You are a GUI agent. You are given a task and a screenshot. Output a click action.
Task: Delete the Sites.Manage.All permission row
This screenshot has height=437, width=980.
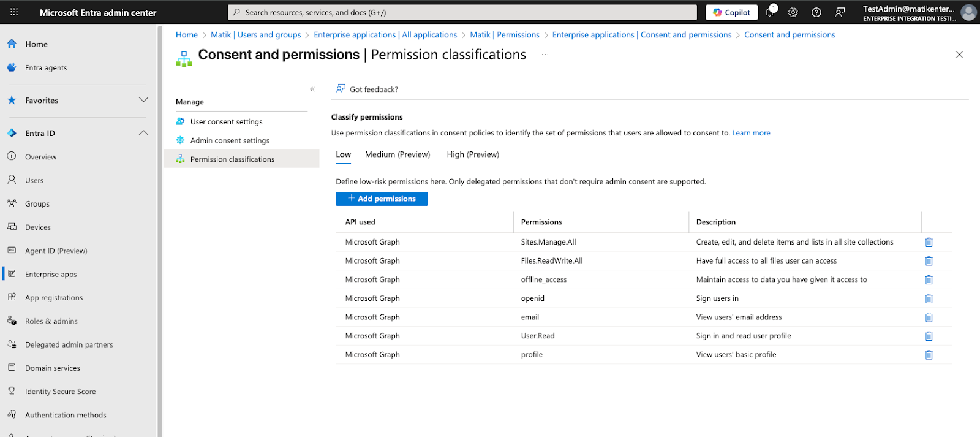pos(929,242)
